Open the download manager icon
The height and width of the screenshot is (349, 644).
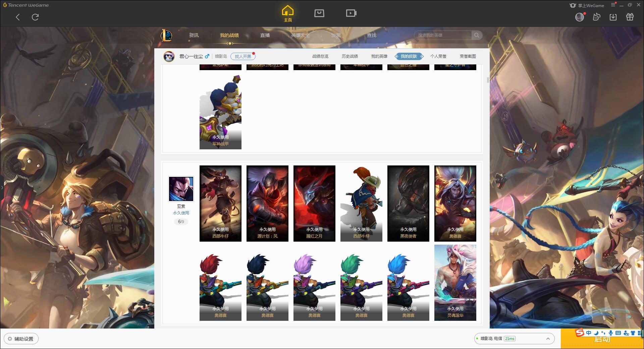point(613,17)
